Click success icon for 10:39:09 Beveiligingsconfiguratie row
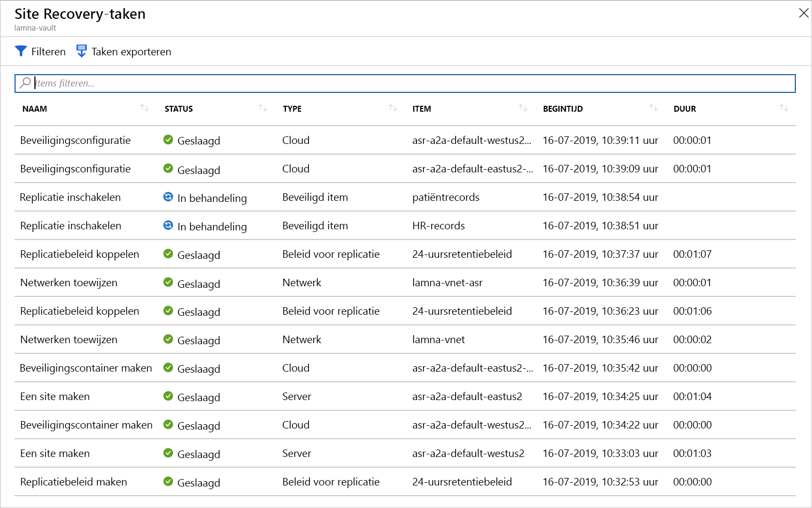This screenshot has height=508, width=812. point(168,168)
